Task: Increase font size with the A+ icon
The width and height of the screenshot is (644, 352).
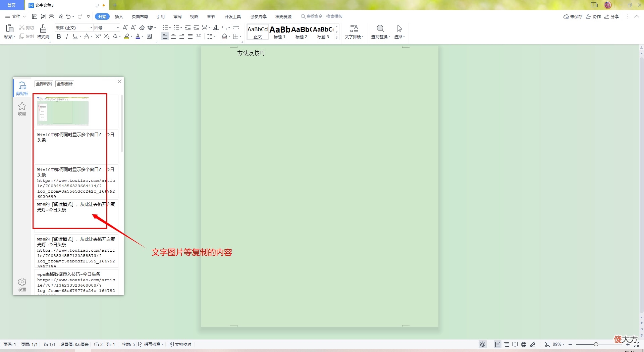Action: pyautogui.click(x=125, y=28)
